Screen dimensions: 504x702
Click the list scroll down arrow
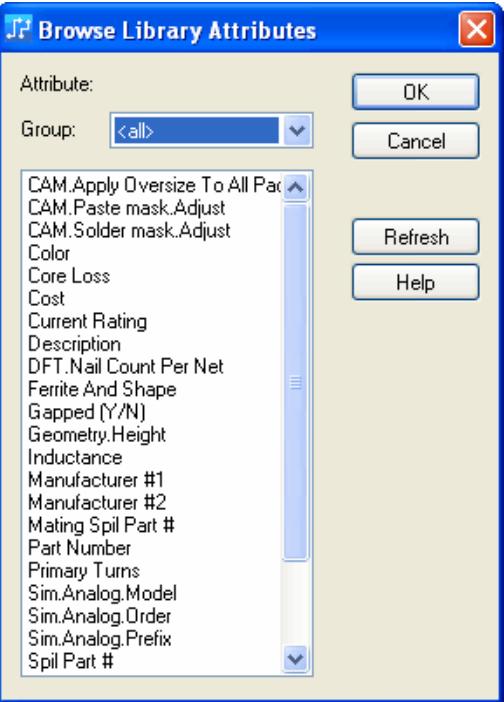click(295, 659)
